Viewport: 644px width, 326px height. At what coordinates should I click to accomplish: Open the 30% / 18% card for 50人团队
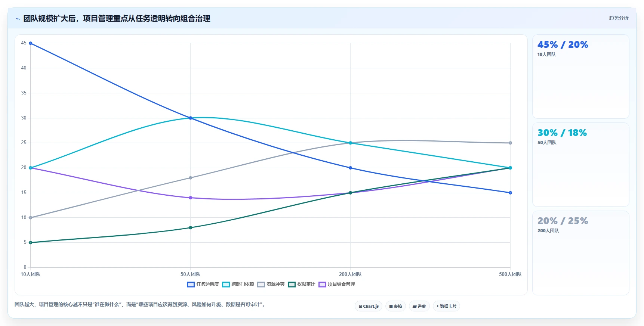[581, 165]
